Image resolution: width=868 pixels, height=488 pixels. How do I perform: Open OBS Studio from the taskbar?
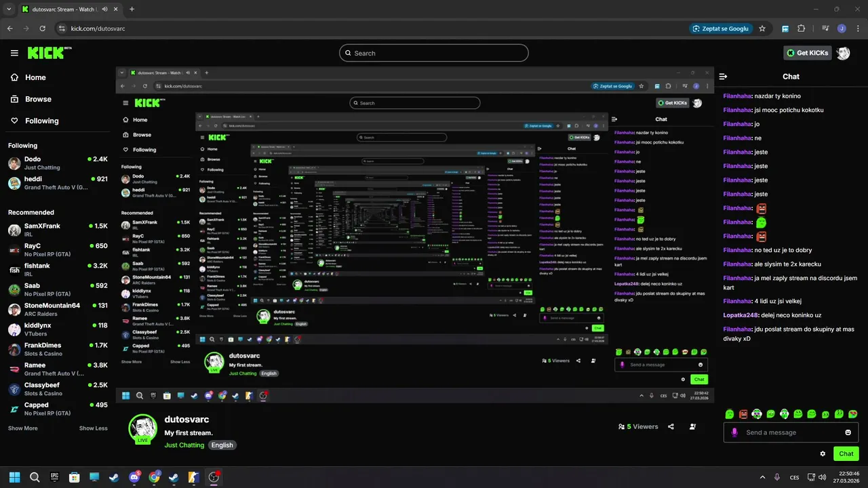tap(214, 477)
